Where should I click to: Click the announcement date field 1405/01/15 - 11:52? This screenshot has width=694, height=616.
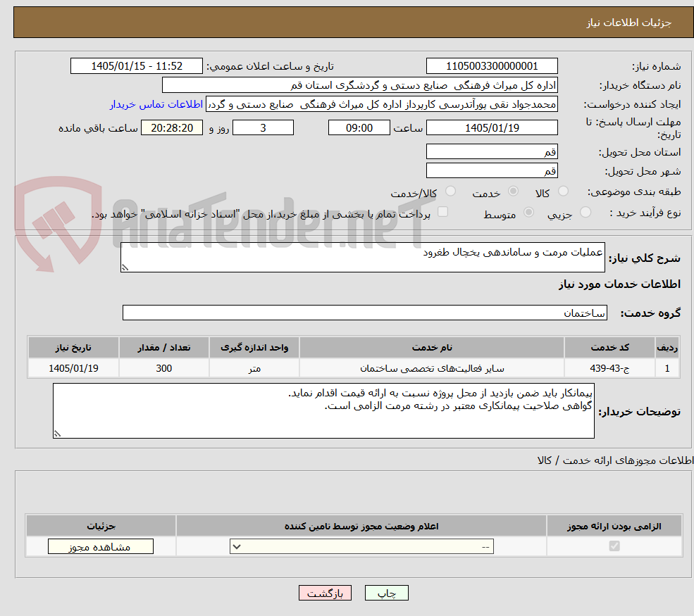136,66
